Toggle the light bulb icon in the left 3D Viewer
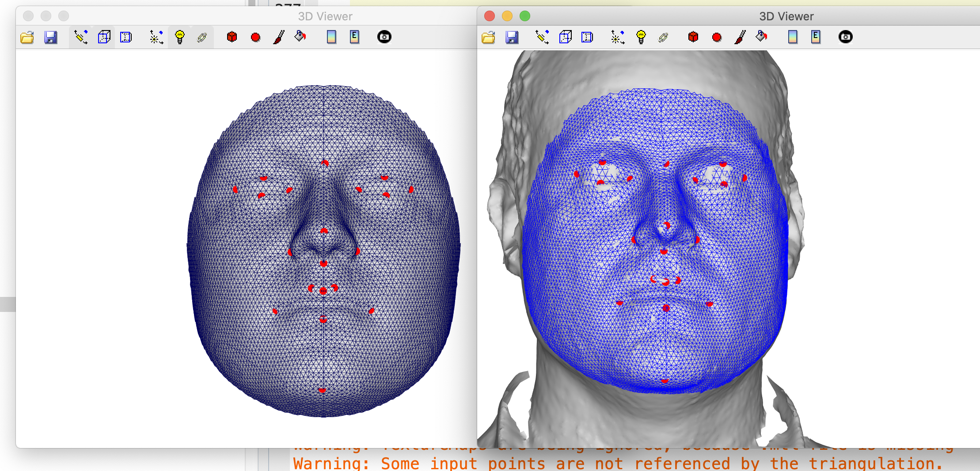 click(179, 37)
